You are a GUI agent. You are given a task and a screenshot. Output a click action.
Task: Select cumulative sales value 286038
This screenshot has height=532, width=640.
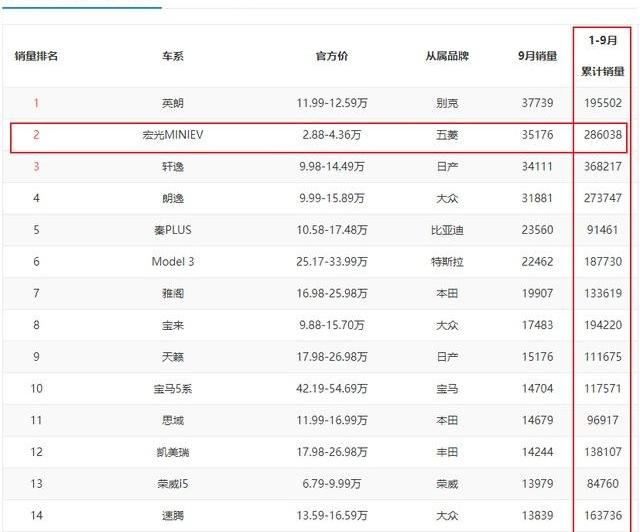tap(603, 135)
